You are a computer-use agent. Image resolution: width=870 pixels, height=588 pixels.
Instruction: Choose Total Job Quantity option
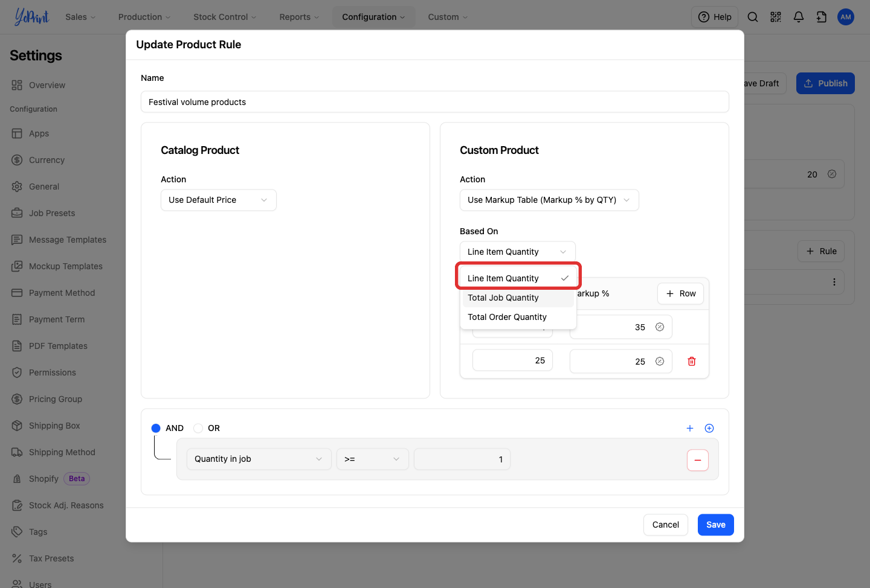pyautogui.click(x=518, y=298)
